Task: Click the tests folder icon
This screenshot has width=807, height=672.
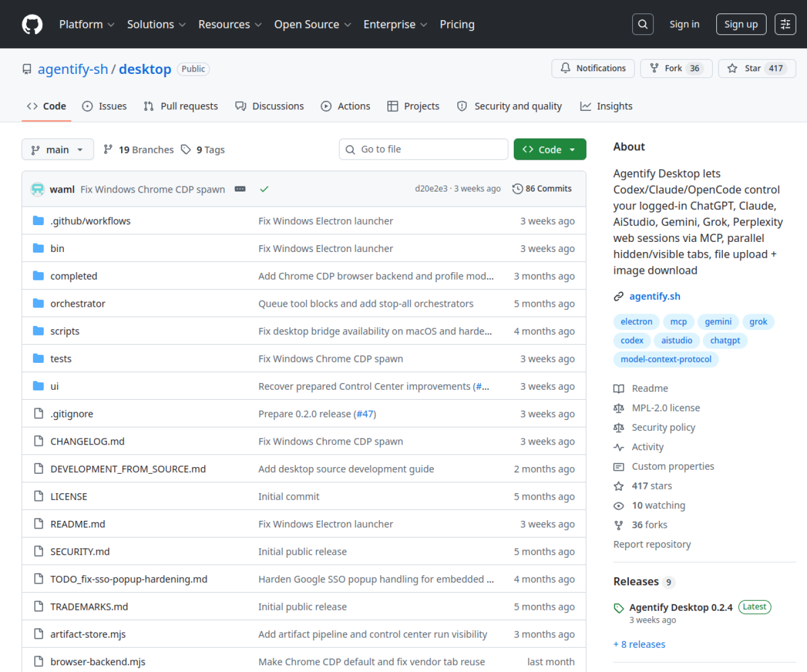Action: click(x=38, y=358)
